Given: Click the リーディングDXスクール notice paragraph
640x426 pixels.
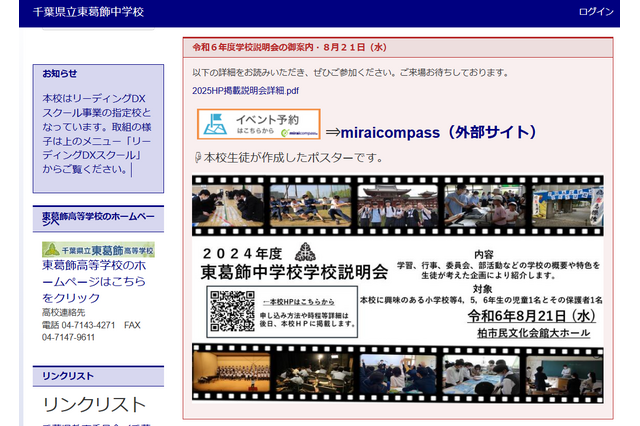Looking at the screenshot, I should [97, 134].
